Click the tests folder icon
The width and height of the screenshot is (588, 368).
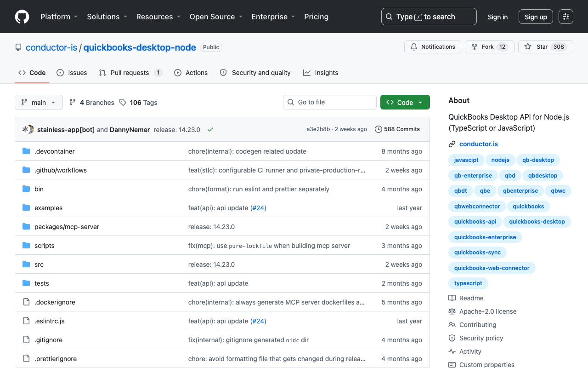pos(26,283)
